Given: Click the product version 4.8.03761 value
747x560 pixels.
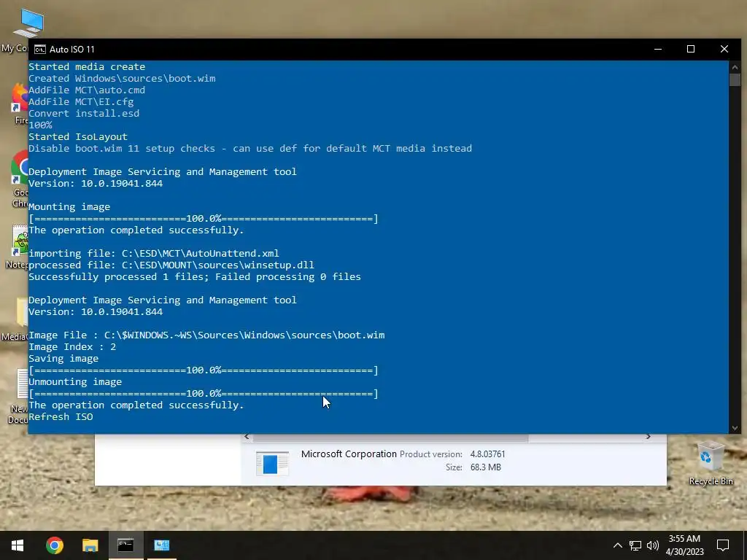Looking at the screenshot, I should (487, 454).
